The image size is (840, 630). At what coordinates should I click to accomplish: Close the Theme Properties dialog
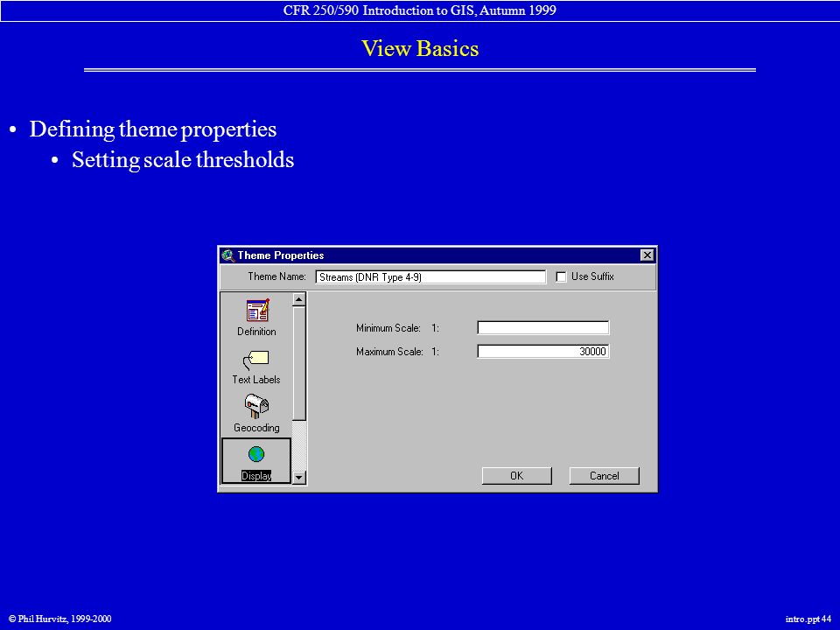(647, 255)
